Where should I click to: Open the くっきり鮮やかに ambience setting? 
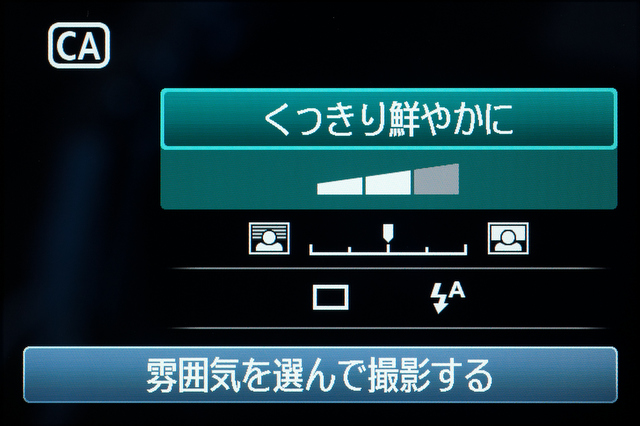(389, 118)
